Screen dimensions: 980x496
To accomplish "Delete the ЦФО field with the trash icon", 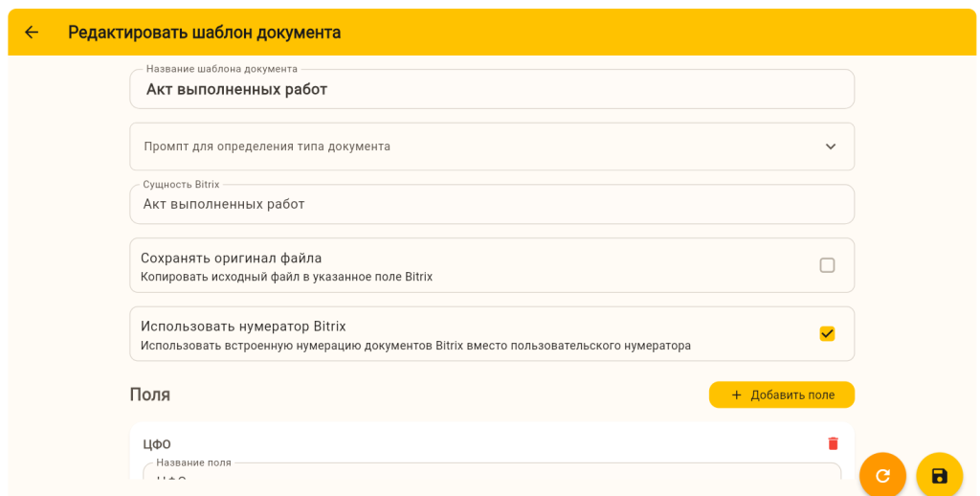I will pyautogui.click(x=833, y=443).
